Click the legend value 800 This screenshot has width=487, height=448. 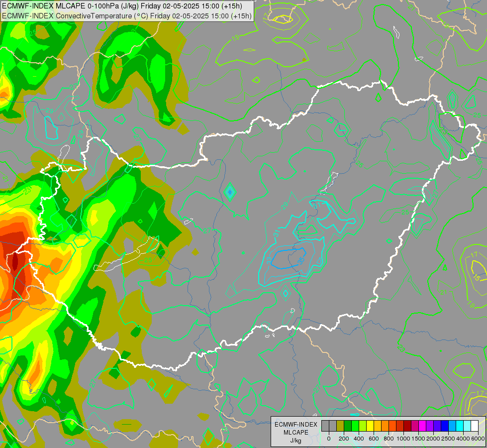[x=389, y=439]
